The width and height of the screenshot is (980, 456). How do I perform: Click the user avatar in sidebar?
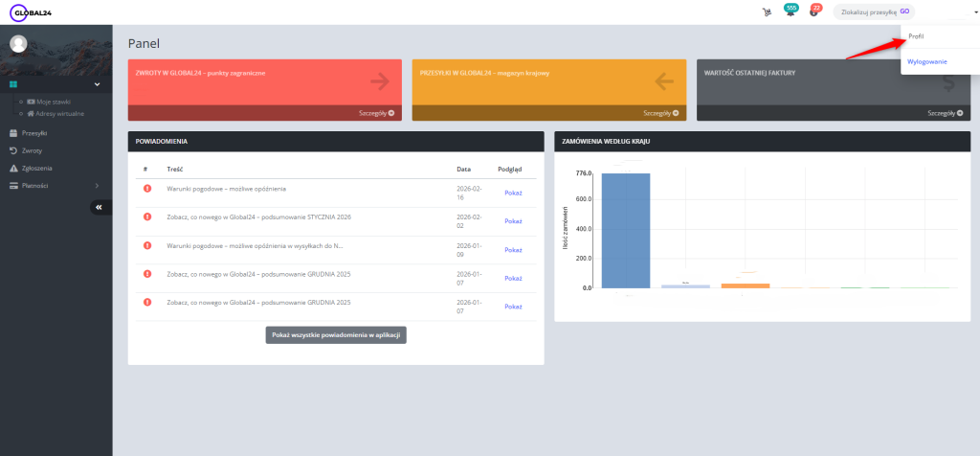click(18, 44)
